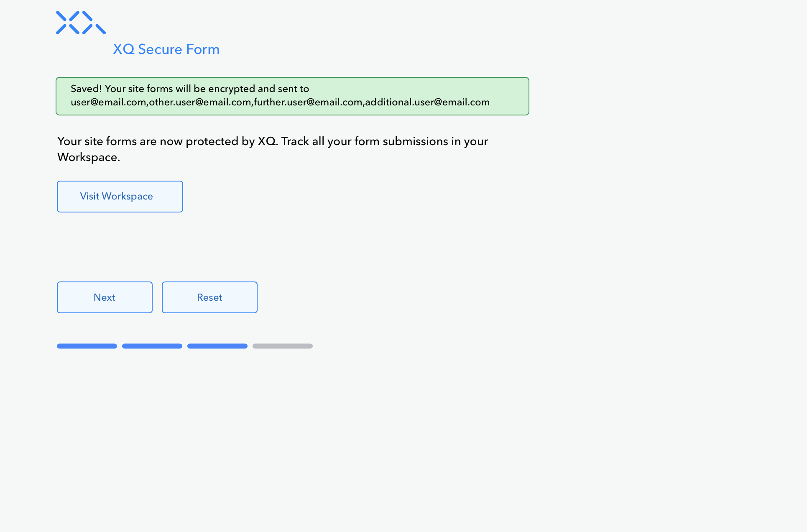Click the gray fourth progress step bar
The height and width of the screenshot is (532, 807).
(283, 346)
